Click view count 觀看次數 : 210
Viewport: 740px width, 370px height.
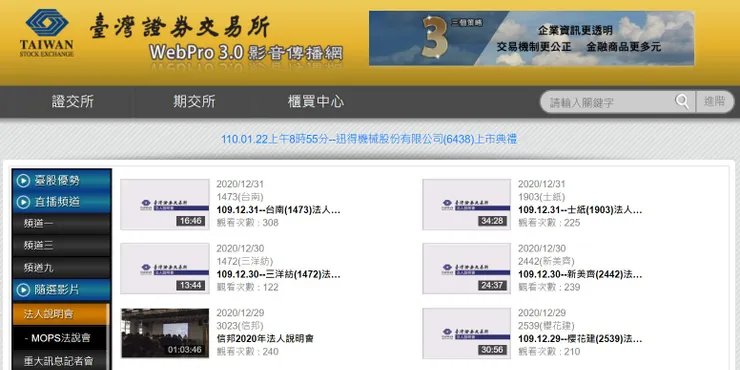point(549,352)
